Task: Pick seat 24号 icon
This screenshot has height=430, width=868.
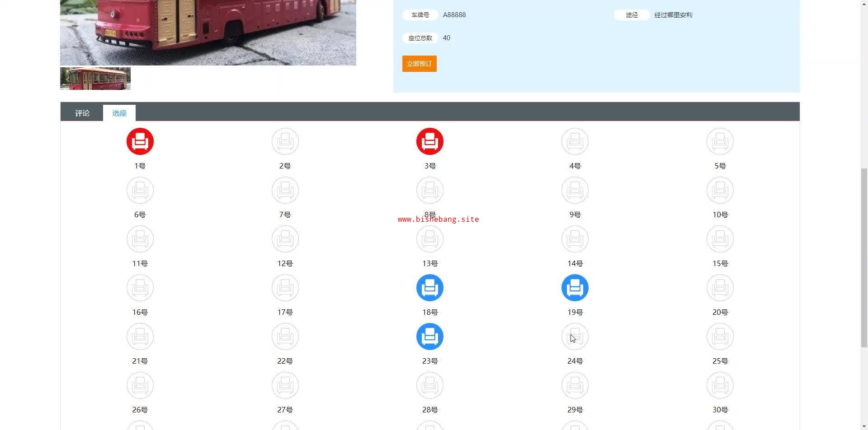Action: 575,337
